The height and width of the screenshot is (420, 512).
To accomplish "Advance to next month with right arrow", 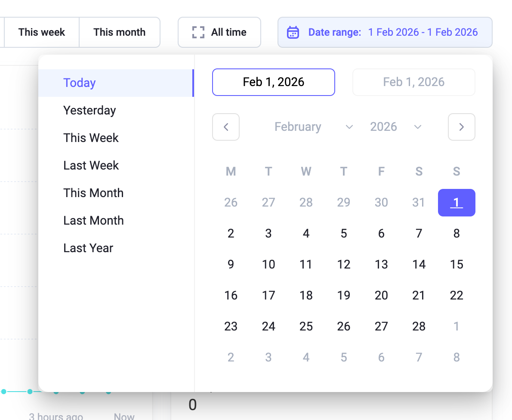I will (461, 127).
